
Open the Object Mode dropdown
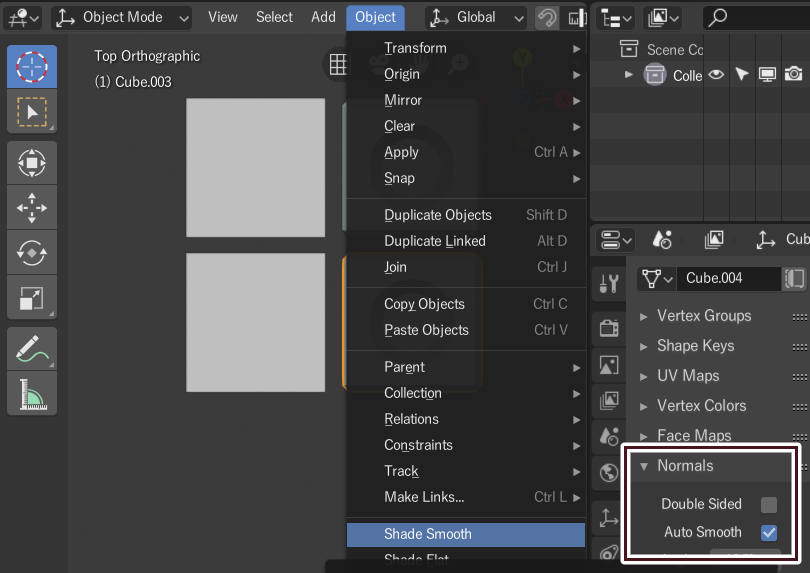[122, 18]
